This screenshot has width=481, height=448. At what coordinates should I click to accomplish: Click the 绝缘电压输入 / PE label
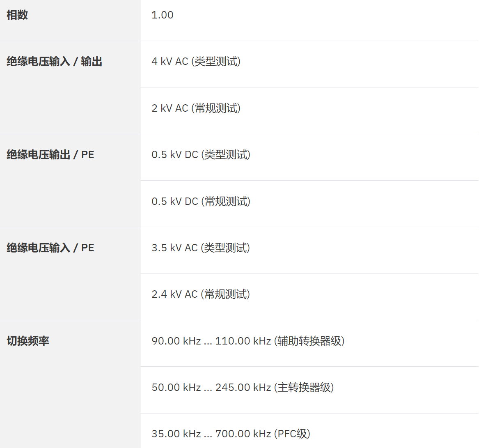pos(50,248)
